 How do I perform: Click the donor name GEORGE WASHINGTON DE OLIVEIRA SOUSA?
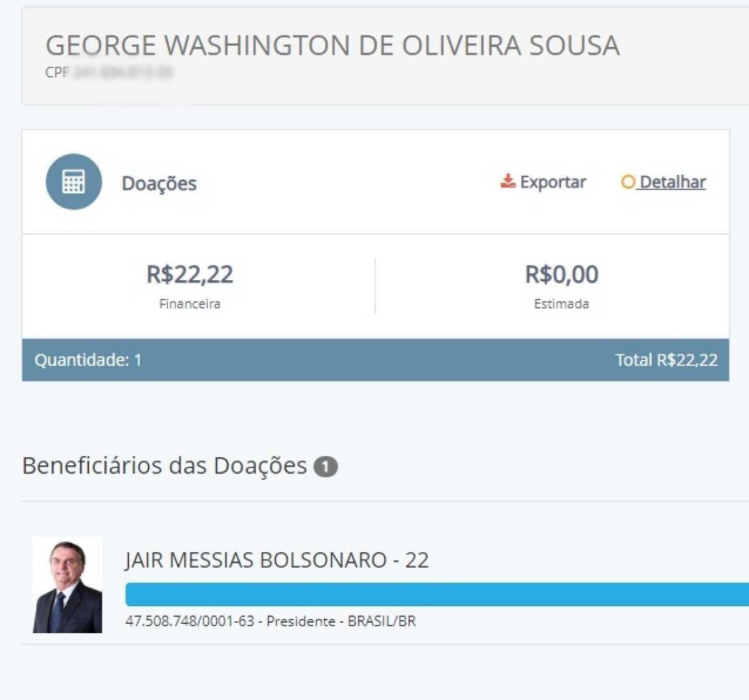[333, 44]
